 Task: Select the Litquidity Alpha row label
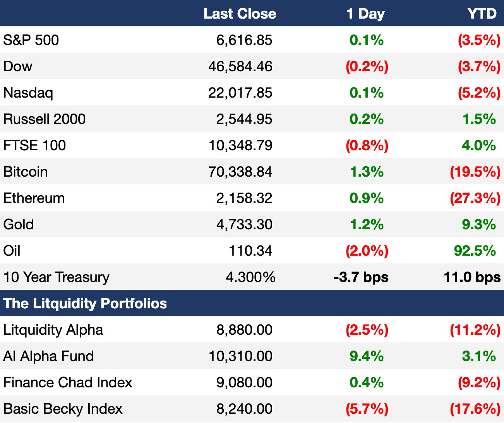point(53,330)
